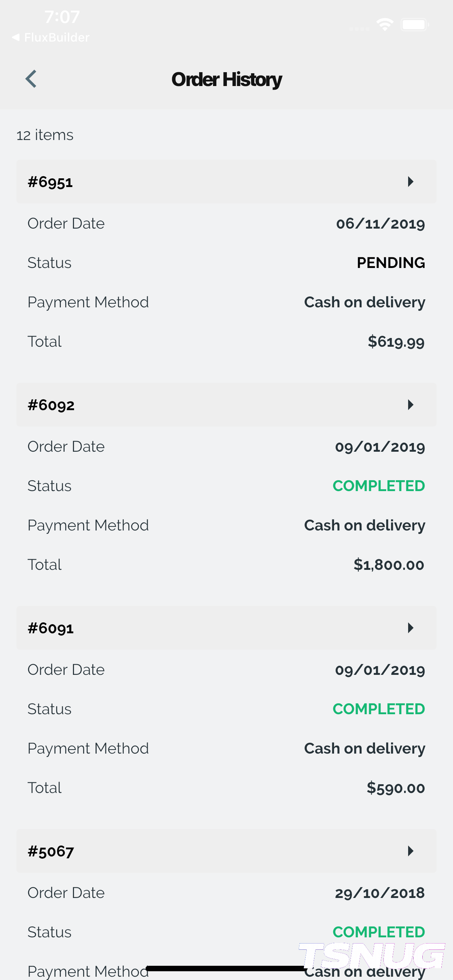Expand order #6091 with its arrow

[410, 628]
